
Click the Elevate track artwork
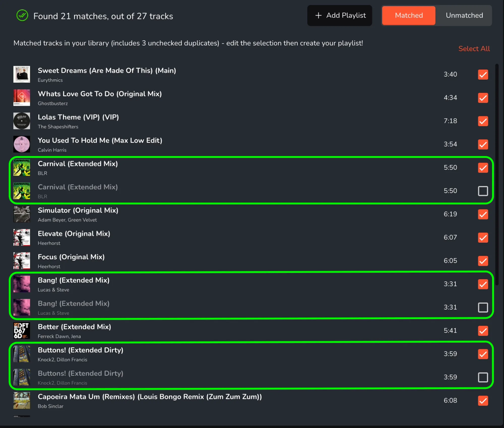tap(22, 237)
